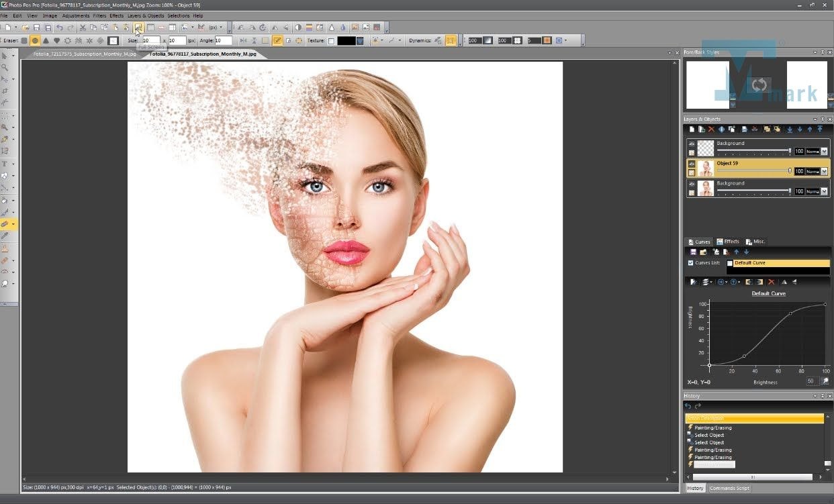Expand the eraser tool options arrow in left toolbar
Viewport: 834px width, 504px height.
(x=13, y=224)
